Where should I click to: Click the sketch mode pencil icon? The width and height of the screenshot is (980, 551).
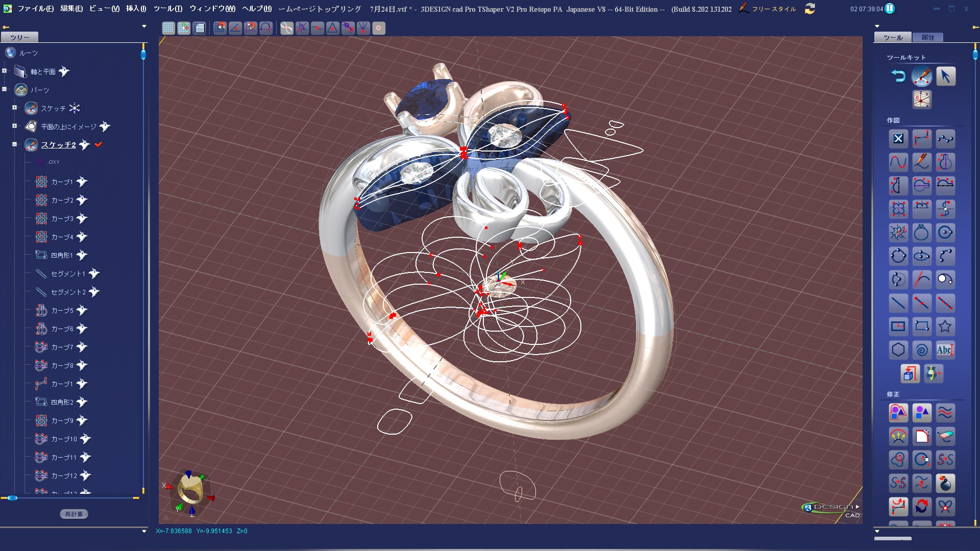[x=922, y=77]
